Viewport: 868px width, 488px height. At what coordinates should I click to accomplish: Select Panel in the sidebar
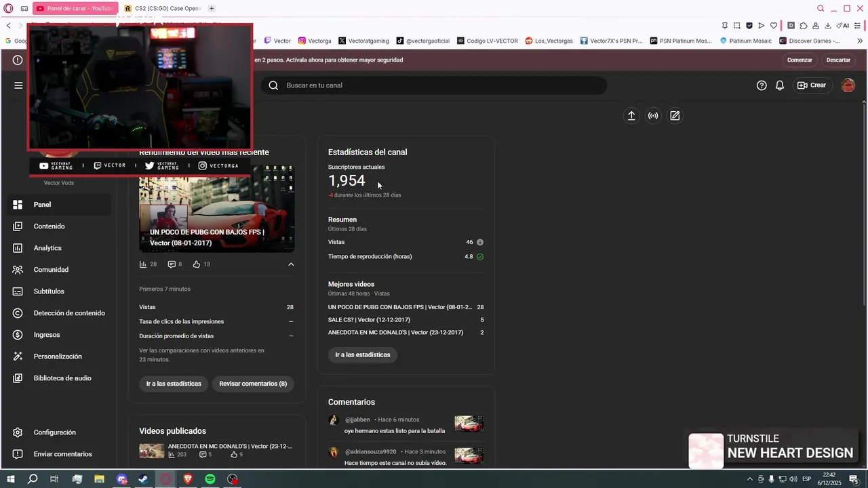pyautogui.click(x=60, y=205)
